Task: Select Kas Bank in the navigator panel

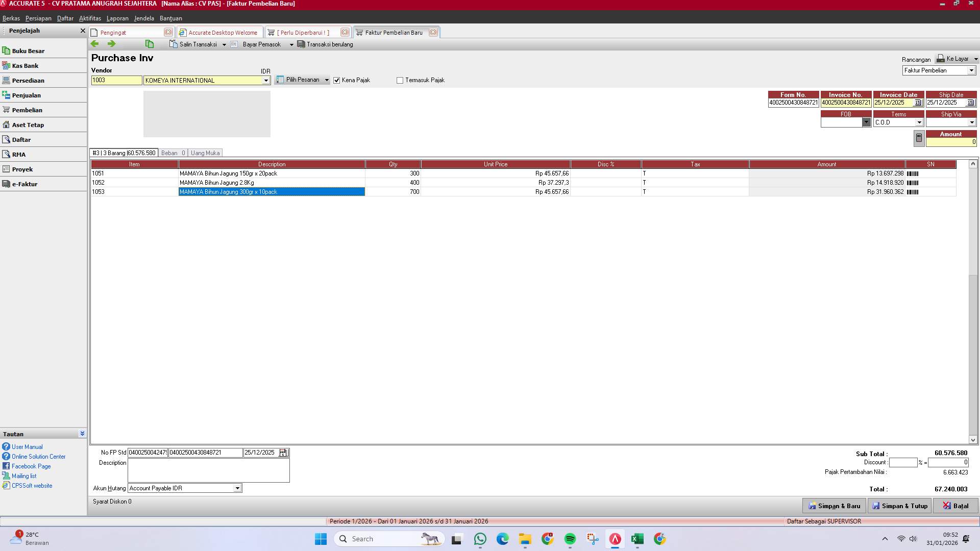Action: click(x=26, y=65)
